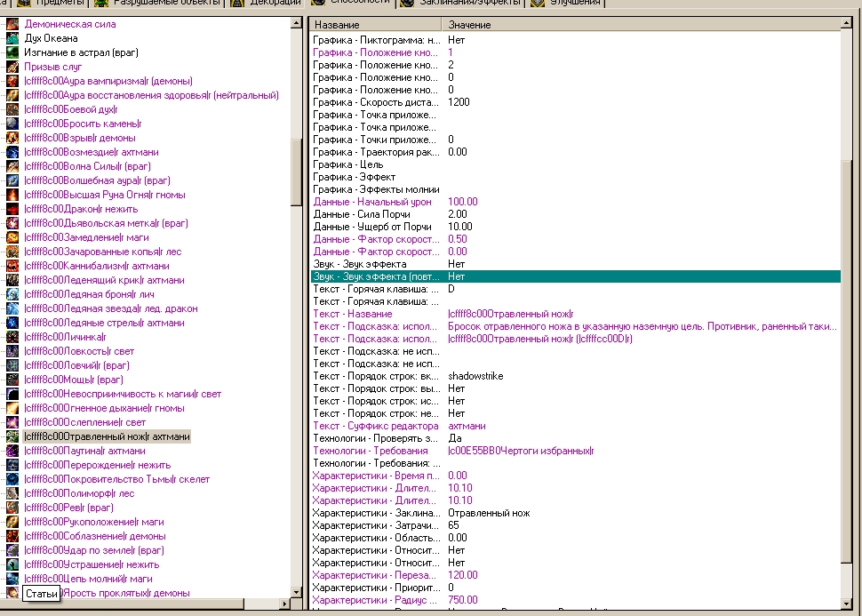Select the Призыв слуг ability icon
This screenshot has height=616, width=862.
click(12, 67)
